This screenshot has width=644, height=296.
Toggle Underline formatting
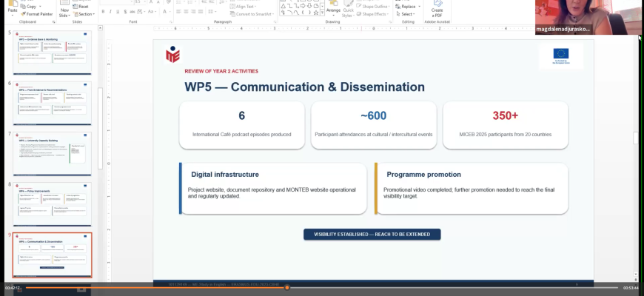pos(118,12)
